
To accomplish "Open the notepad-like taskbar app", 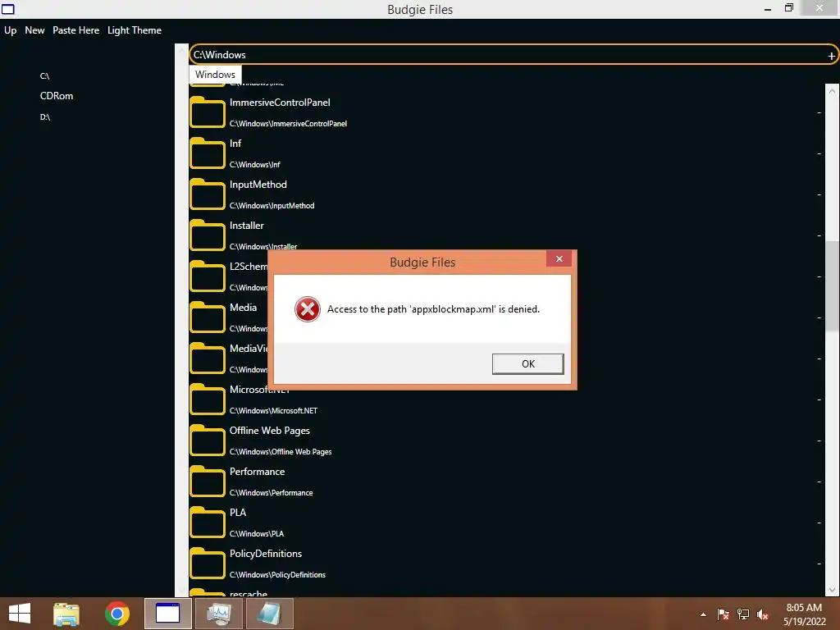I will coord(269,614).
